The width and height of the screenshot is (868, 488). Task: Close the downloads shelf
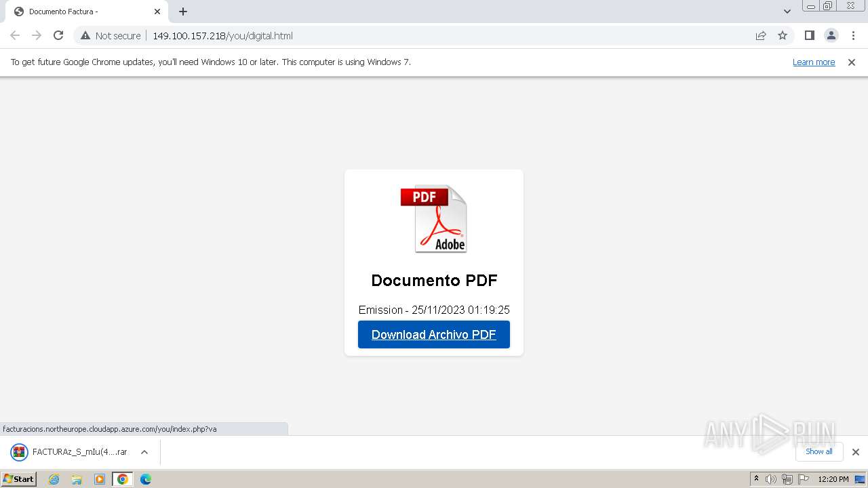click(856, 452)
